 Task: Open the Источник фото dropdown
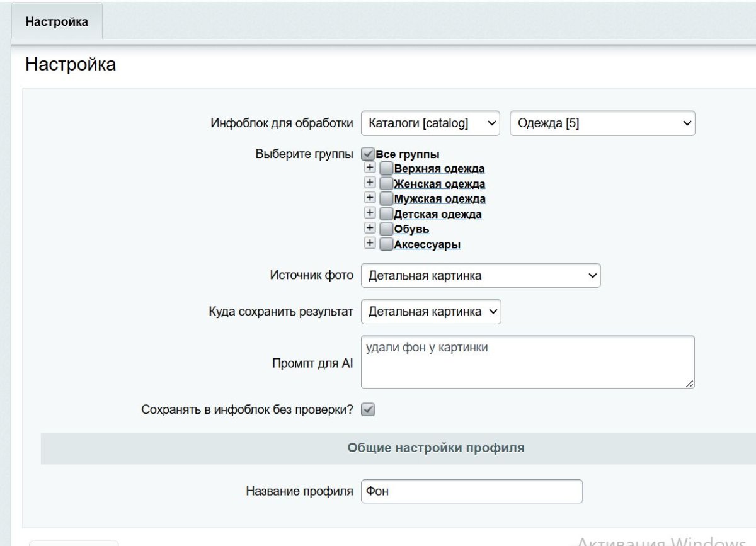480,275
